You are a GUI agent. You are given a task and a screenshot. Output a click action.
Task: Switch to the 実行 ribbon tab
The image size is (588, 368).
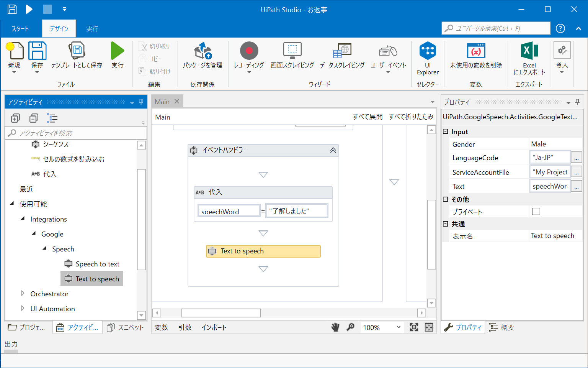[92, 29]
